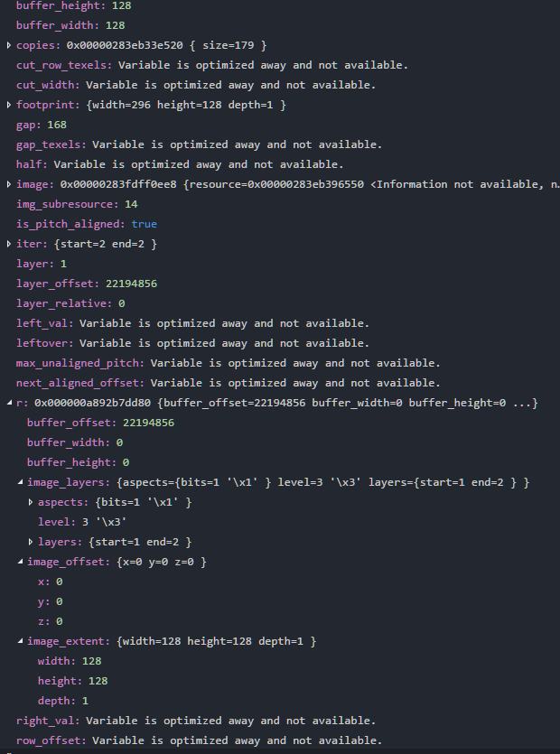Expand the image pointer variable
This screenshot has width=560, height=754.
click(x=7, y=183)
